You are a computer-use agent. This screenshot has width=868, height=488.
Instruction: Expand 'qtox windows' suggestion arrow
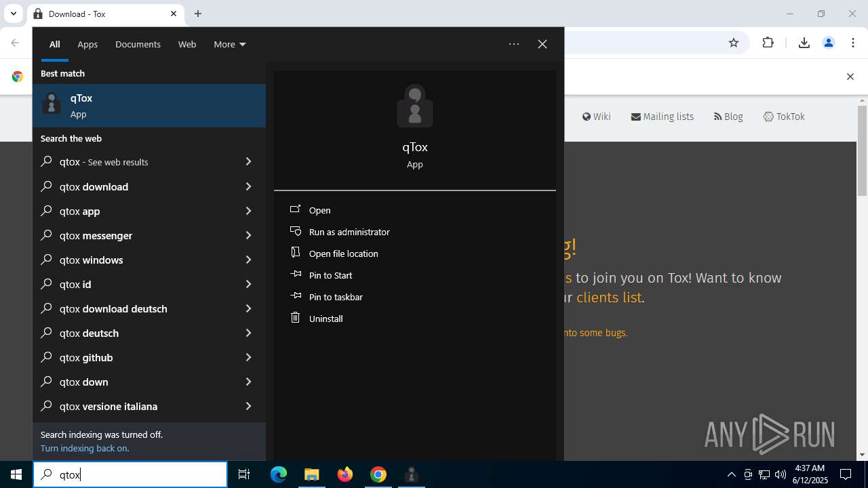[248, 260]
